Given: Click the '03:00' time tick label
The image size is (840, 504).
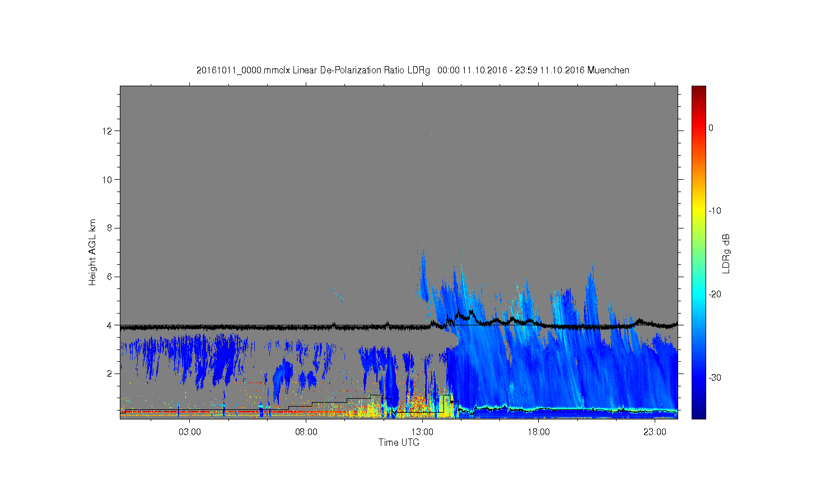Looking at the screenshot, I should 190,432.
